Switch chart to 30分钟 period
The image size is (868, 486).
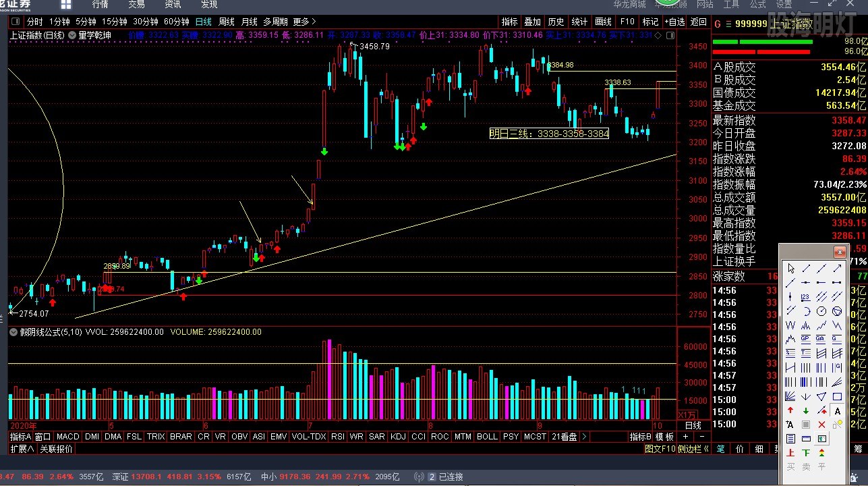tap(146, 22)
